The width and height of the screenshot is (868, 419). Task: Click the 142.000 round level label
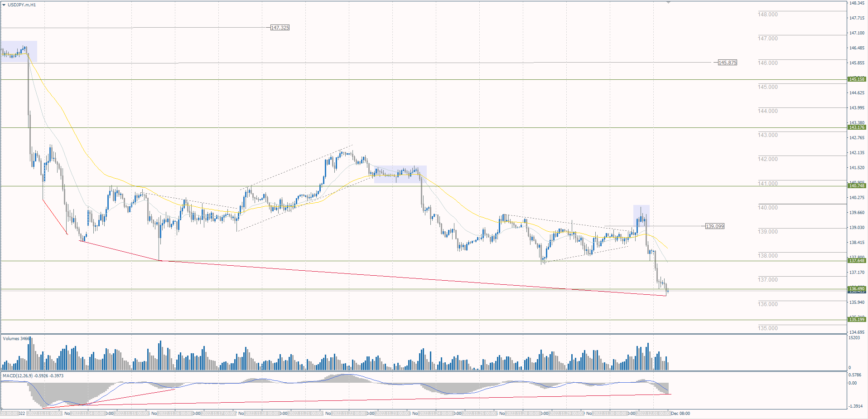(x=767, y=159)
